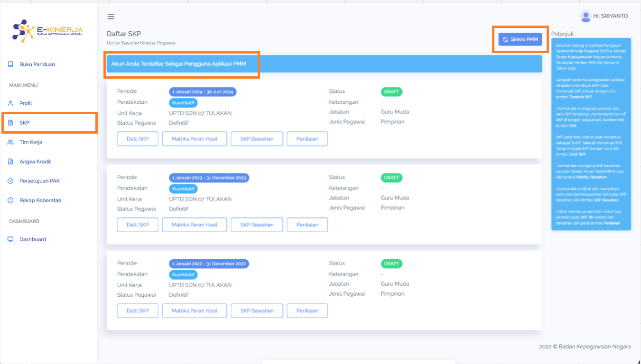The height and width of the screenshot is (364, 641).
Task: Click the PMM registered account notice banner
Action: click(x=324, y=64)
